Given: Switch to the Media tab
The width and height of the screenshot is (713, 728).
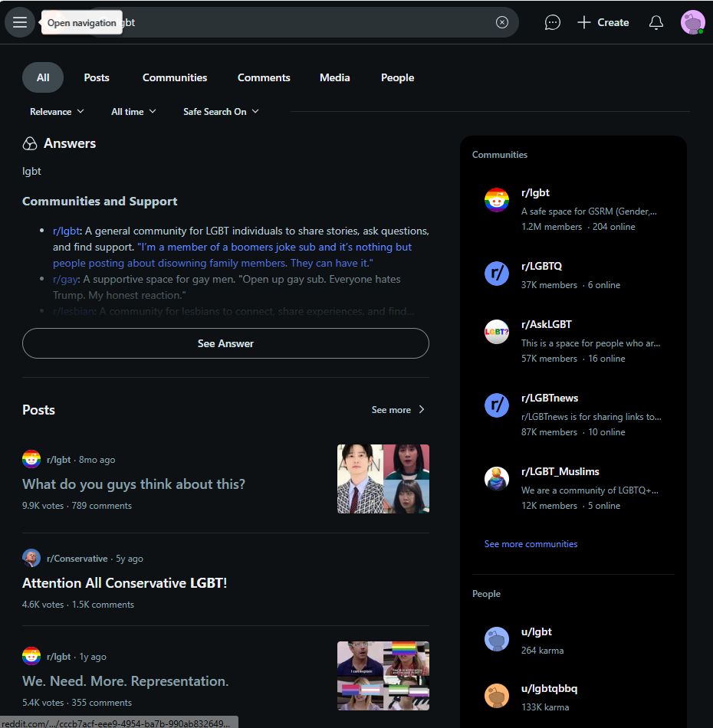Looking at the screenshot, I should 334,77.
